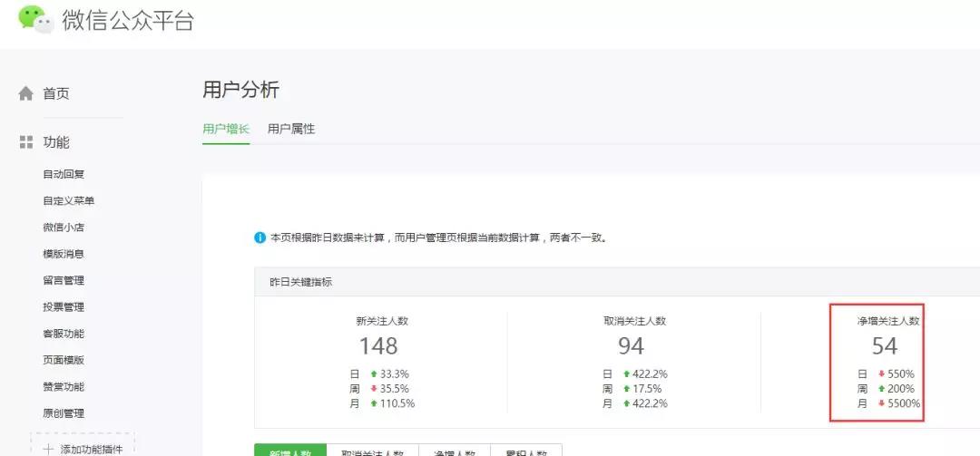Click the plus icon for 添加功能插件

[48, 449]
